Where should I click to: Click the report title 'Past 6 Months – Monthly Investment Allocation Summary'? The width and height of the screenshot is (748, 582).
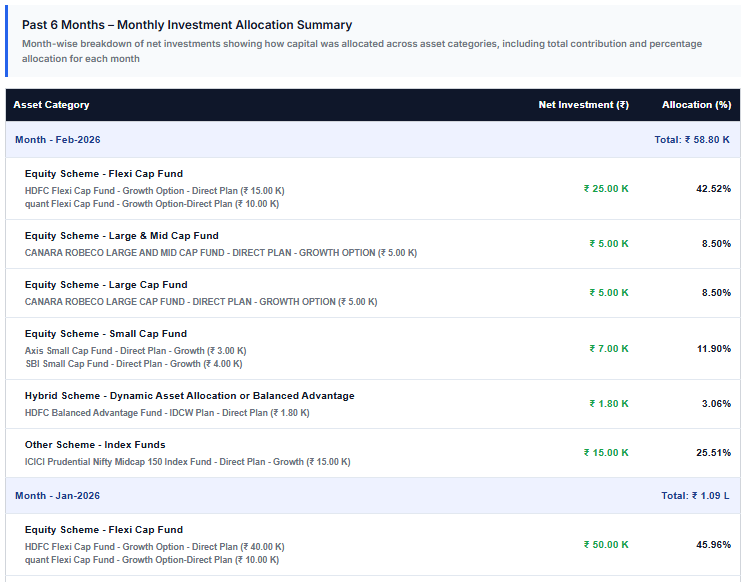pyautogui.click(x=187, y=25)
